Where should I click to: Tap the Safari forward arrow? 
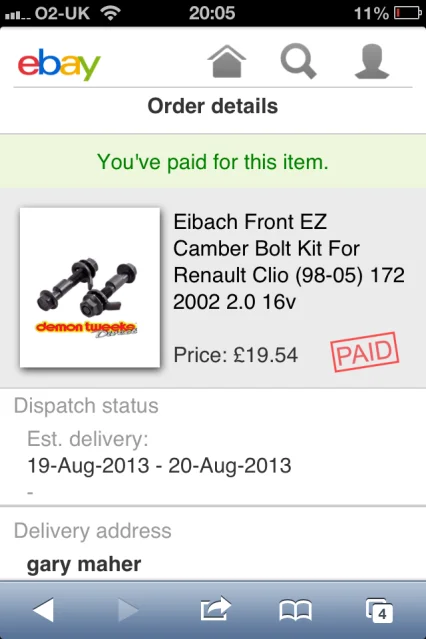[x=128, y=610]
